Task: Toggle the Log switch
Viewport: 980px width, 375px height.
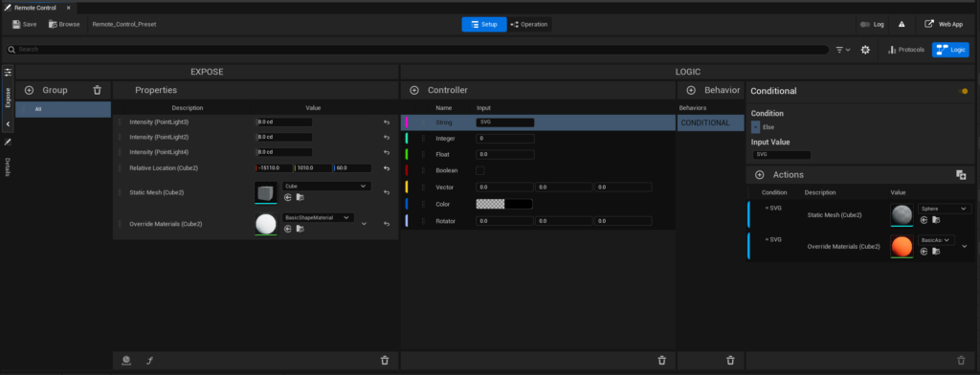Action: click(865, 24)
